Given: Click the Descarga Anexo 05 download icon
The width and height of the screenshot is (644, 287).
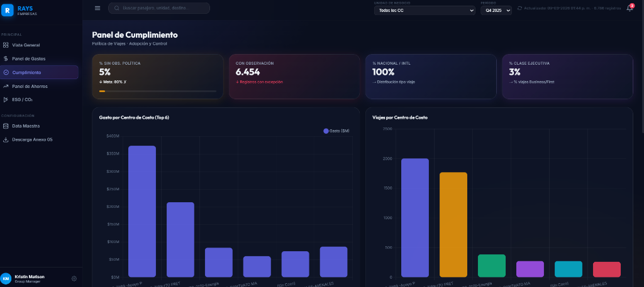Looking at the screenshot, I should tap(6, 139).
